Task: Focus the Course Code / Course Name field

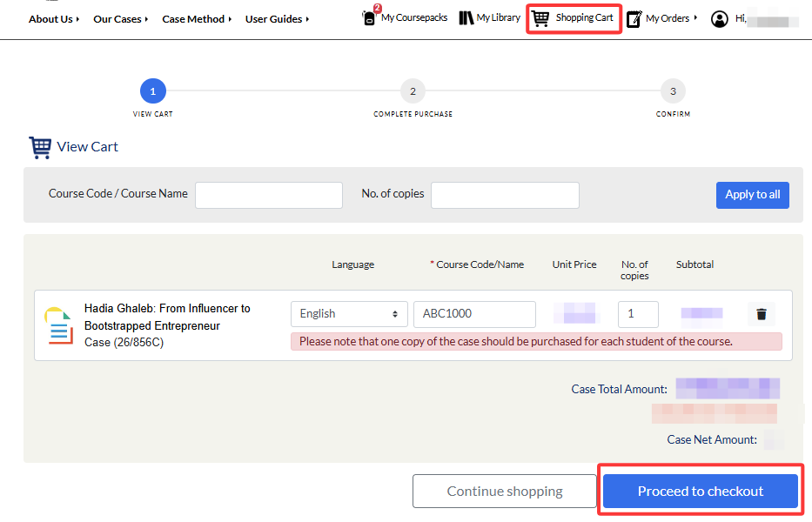Action: click(269, 195)
